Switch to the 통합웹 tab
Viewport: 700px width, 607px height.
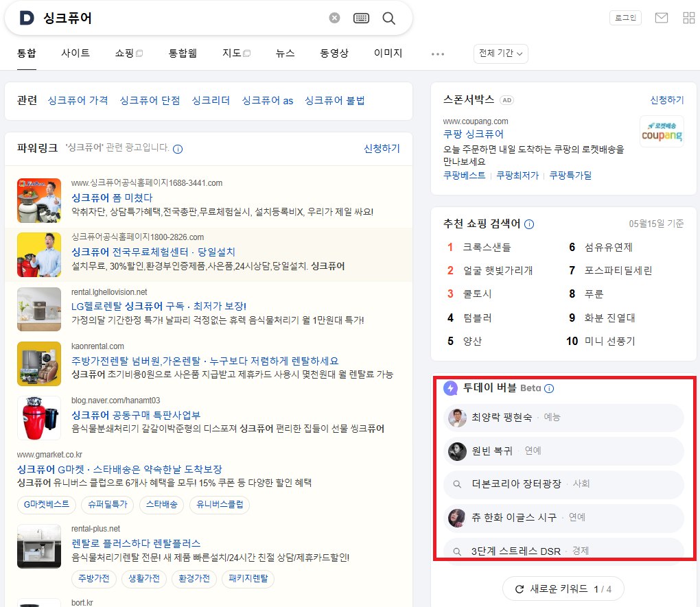[183, 53]
